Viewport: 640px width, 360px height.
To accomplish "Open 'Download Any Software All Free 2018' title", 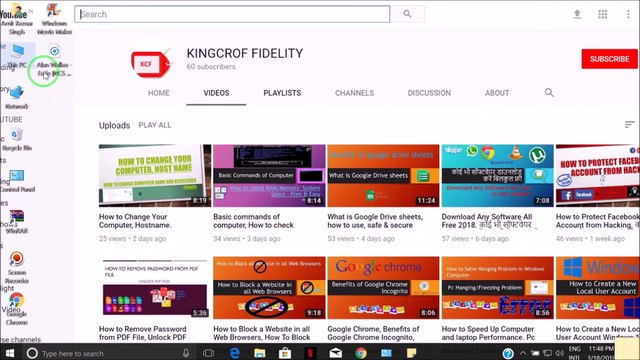I will [x=487, y=221].
